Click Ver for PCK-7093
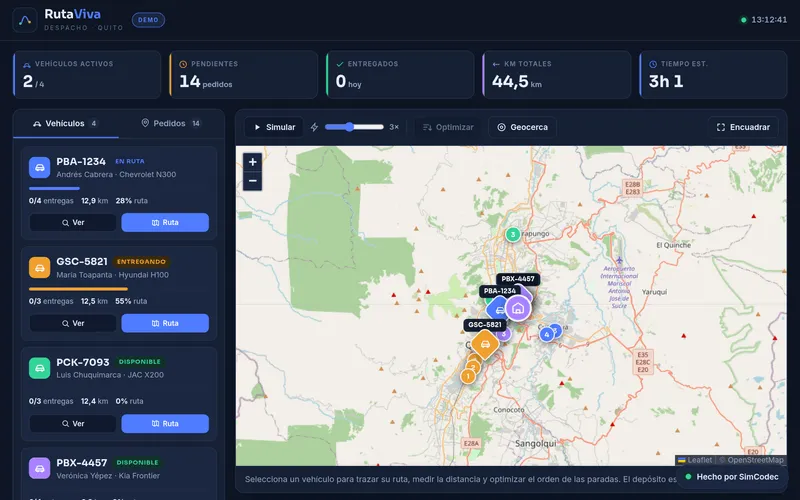Screen dimensions: 800x500 click(x=73, y=423)
